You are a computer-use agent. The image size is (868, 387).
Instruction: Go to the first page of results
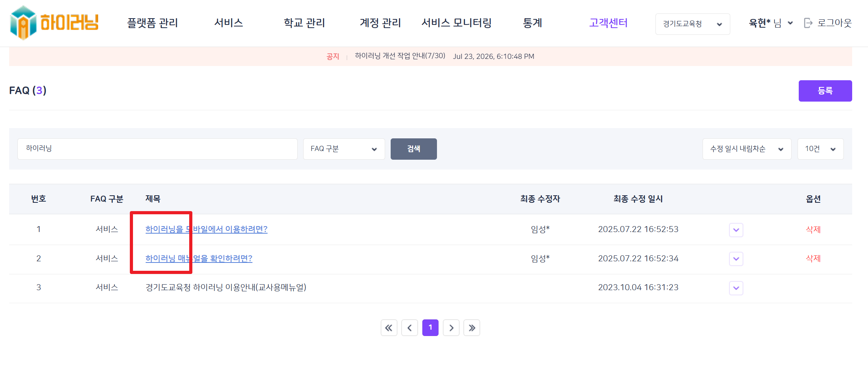point(389,328)
